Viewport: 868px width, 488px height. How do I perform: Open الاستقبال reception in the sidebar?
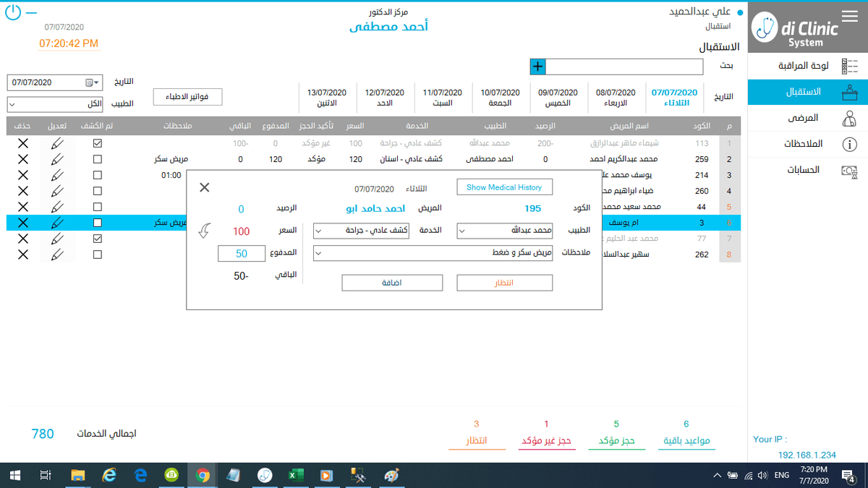click(x=807, y=93)
